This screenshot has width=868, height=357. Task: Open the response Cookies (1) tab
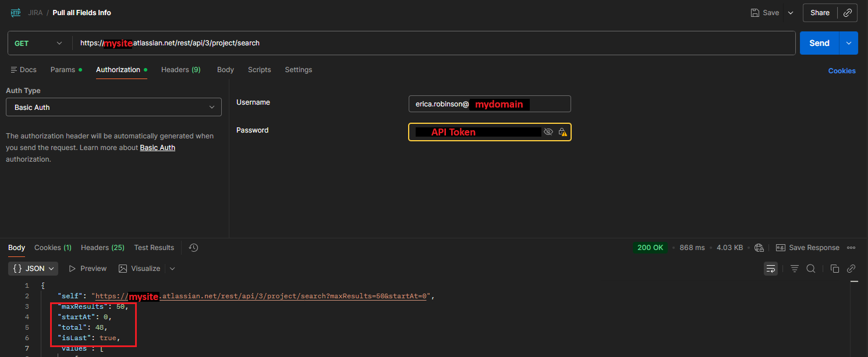pyautogui.click(x=53, y=248)
